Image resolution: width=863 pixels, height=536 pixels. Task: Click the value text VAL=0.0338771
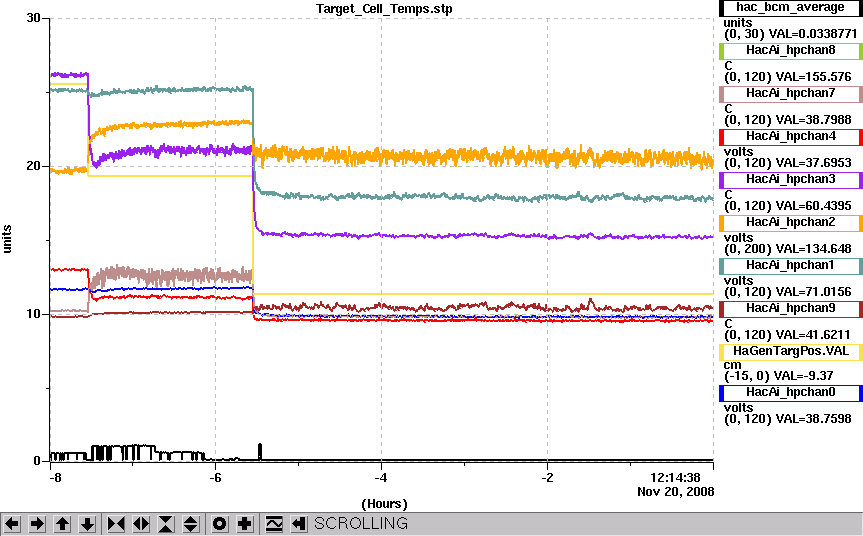point(813,34)
